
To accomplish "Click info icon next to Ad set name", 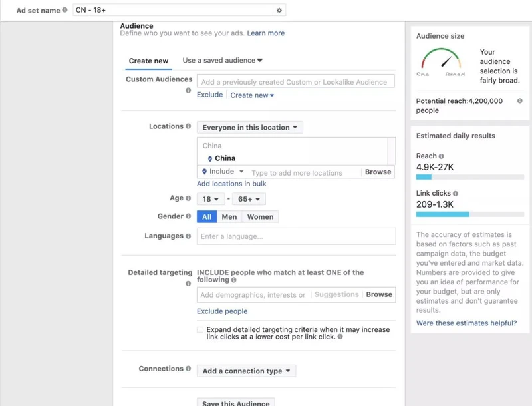I will click(65, 10).
